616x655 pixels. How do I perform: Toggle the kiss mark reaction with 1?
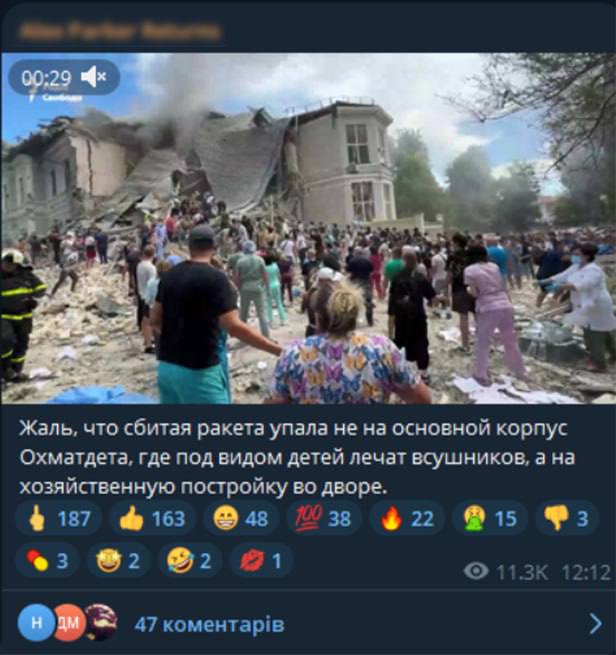click(x=261, y=560)
